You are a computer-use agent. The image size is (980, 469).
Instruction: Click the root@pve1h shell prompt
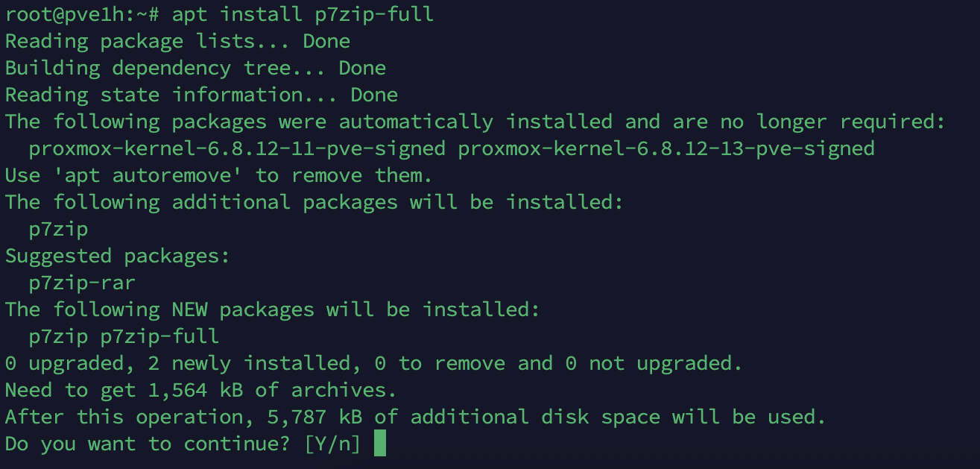coord(83,14)
